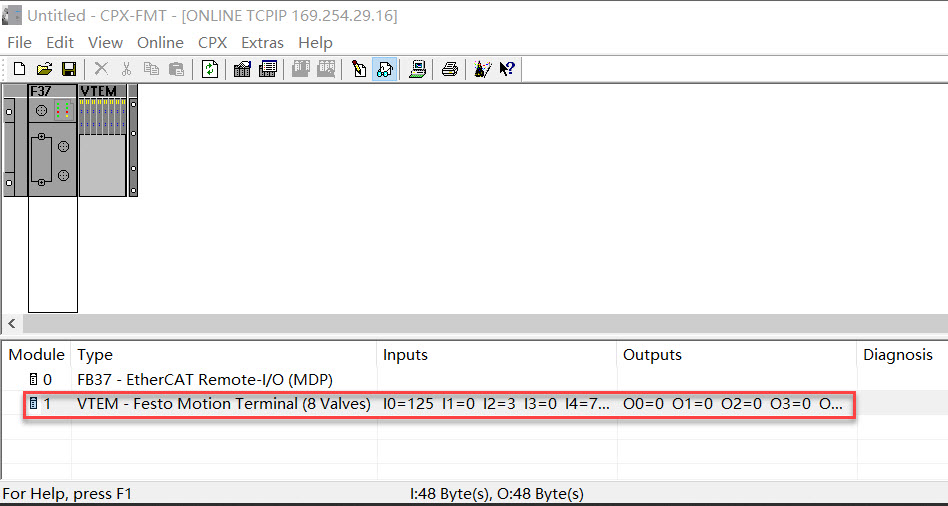Open the File menu
948x506 pixels.
pos(19,42)
